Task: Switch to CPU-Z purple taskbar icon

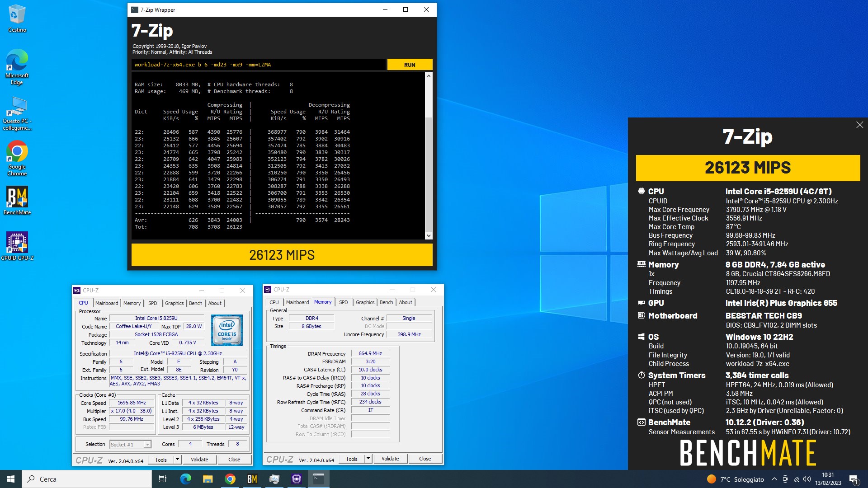Action: pos(297,479)
